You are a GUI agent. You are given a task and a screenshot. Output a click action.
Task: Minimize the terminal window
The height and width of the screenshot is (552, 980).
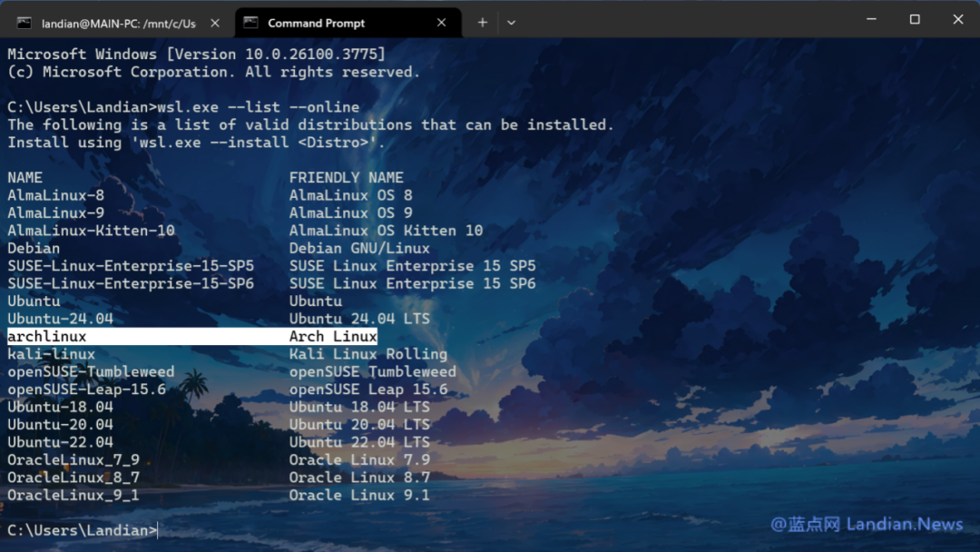coord(871,19)
